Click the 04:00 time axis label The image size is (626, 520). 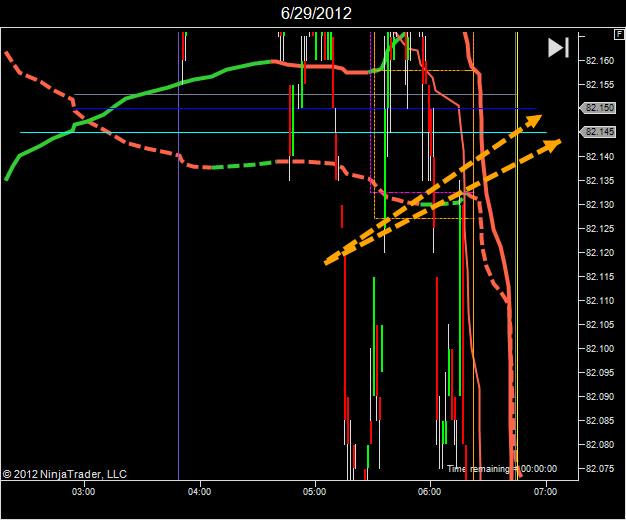coord(199,491)
